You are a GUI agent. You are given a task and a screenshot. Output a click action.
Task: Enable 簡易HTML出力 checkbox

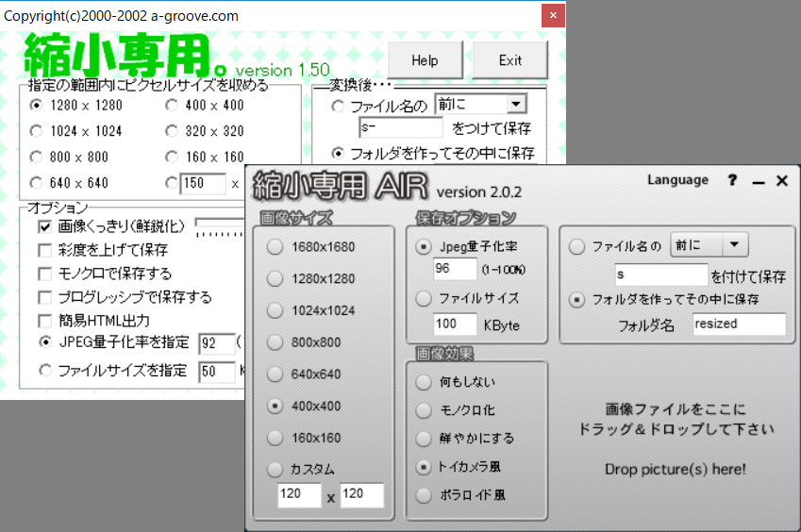tap(45, 321)
